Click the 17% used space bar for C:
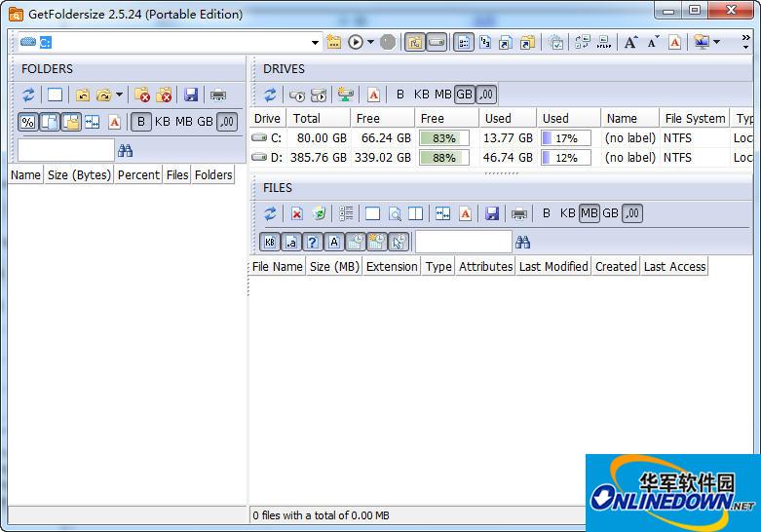This screenshot has width=761, height=532. point(566,138)
